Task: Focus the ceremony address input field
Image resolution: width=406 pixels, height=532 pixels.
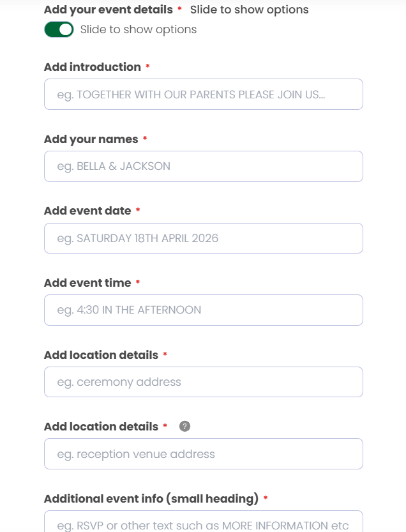Action: click(203, 382)
